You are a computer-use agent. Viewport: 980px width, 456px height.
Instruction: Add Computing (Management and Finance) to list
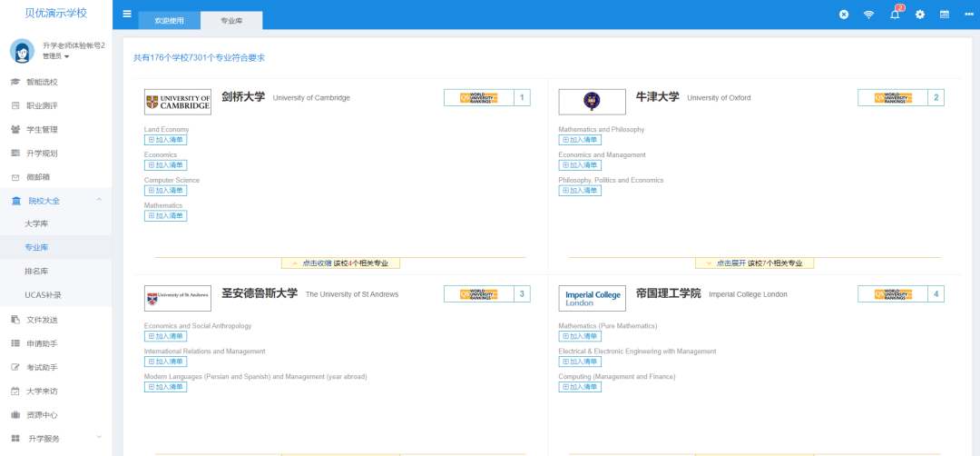579,387
